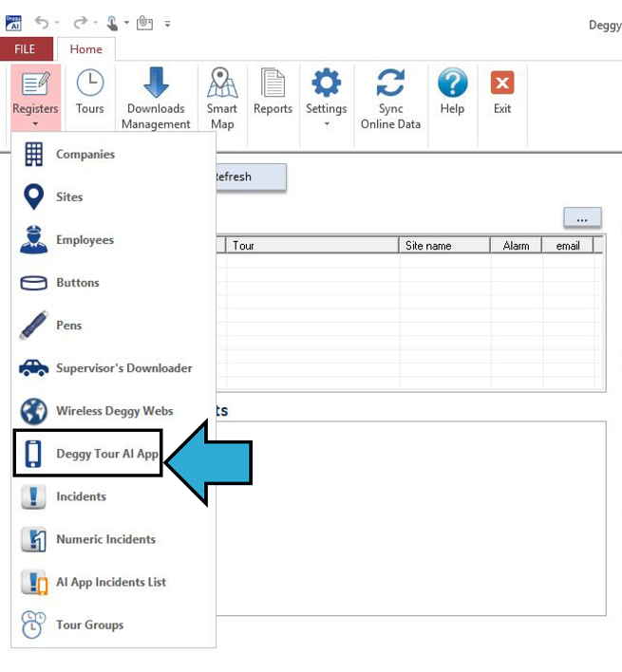Viewport: 622px width, 672px height.
Task: Open Supervisor's Downloader entry
Action: [x=114, y=368]
